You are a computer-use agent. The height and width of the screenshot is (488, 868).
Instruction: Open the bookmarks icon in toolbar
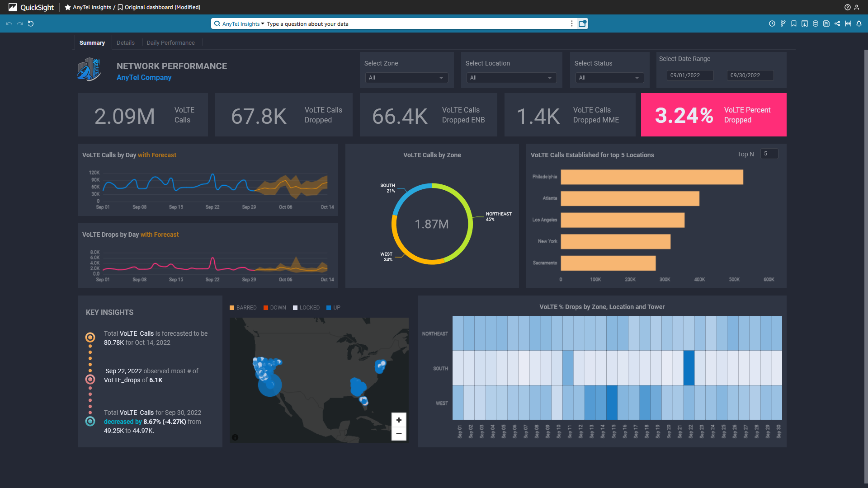pyautogui.click(x=794, y=23)
